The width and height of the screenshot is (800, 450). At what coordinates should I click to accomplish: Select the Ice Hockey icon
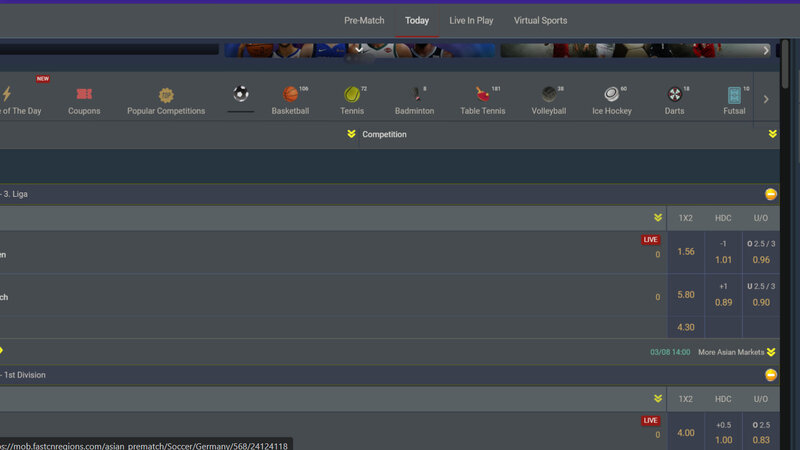coord(611,95)
